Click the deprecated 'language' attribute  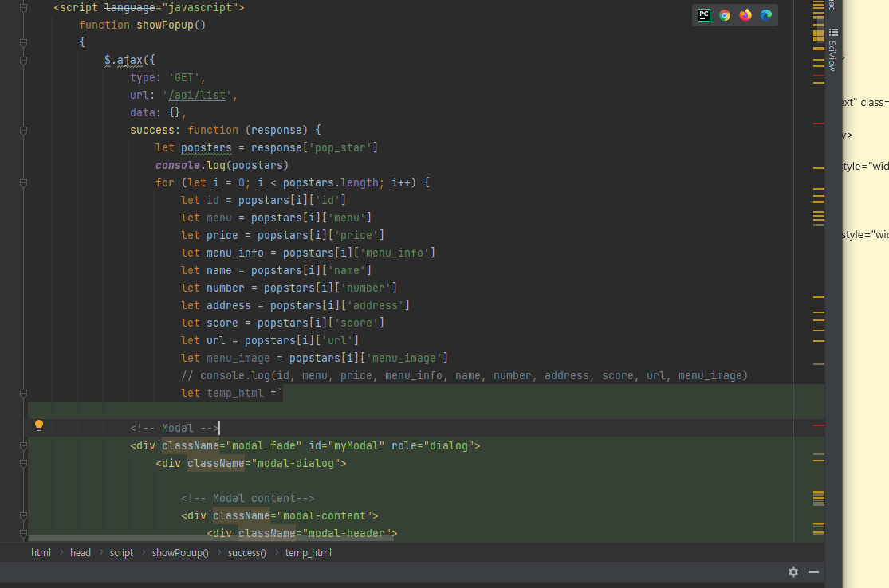(130, 8)
